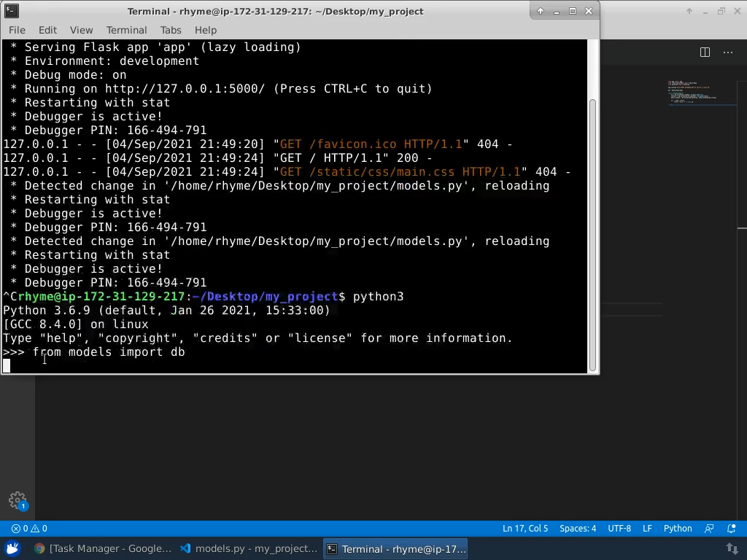The width and height of the screenshot is (747, 560).
Task: Open the applications menu in the taskbar
Action: tap(12, 548)
